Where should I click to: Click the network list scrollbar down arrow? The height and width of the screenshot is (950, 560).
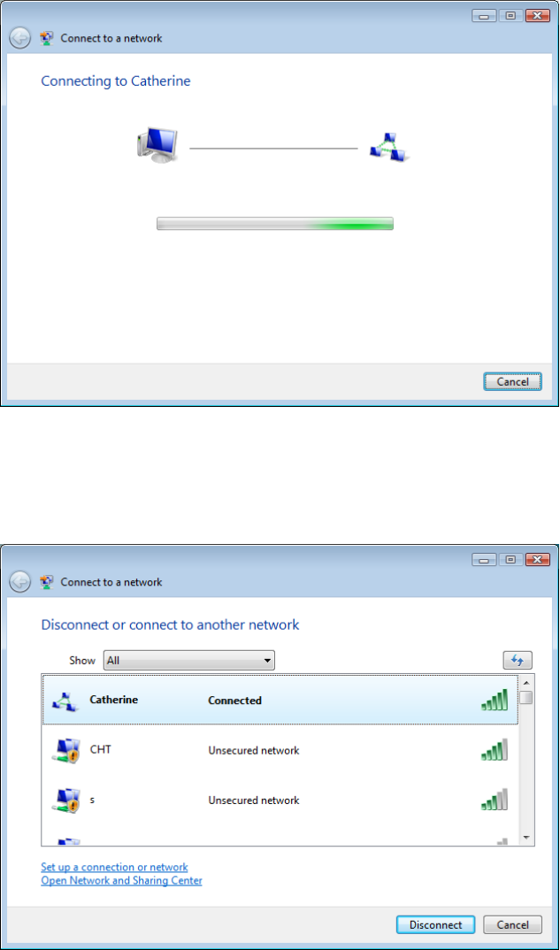[x=526, y=838]
